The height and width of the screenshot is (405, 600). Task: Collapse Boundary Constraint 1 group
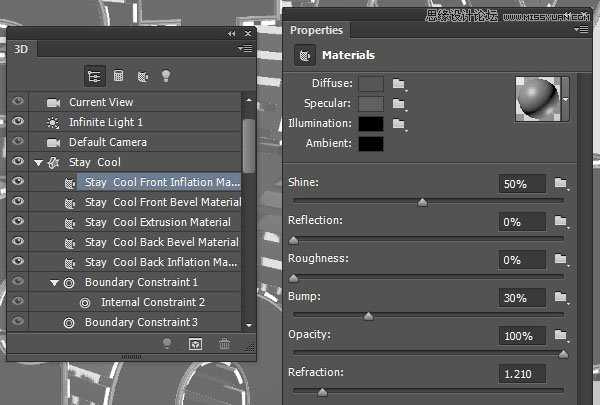click(54, 283)
